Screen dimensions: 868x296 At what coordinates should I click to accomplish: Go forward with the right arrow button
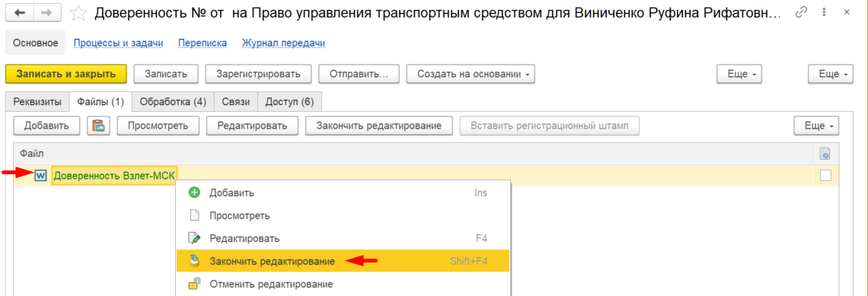pyautogui.click(x=47, y=13)
